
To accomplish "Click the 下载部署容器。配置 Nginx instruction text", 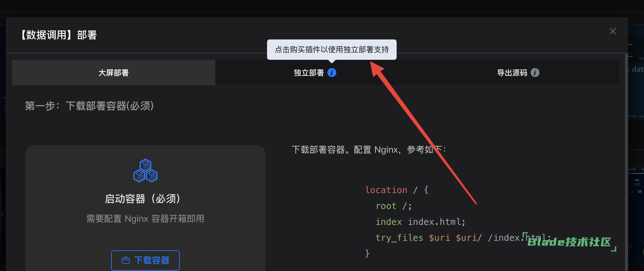I will pyautogui.click(x=368, y=149).
